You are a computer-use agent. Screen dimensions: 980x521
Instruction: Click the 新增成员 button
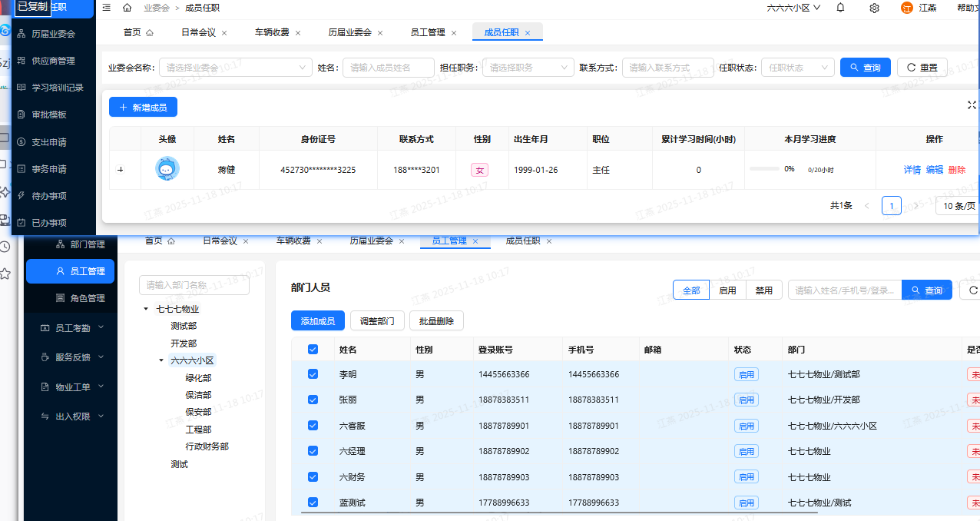(x=143, y=108)
